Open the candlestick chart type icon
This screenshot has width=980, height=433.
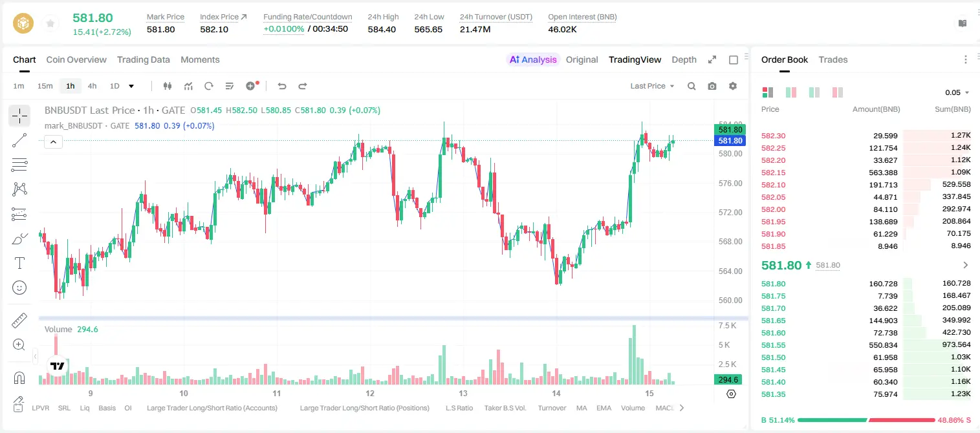168,86
